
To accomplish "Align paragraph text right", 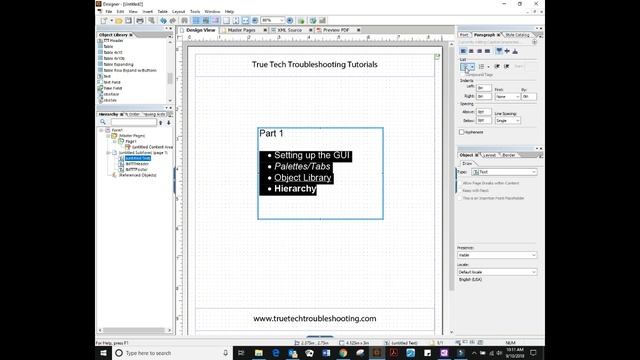I will point(480,51).
